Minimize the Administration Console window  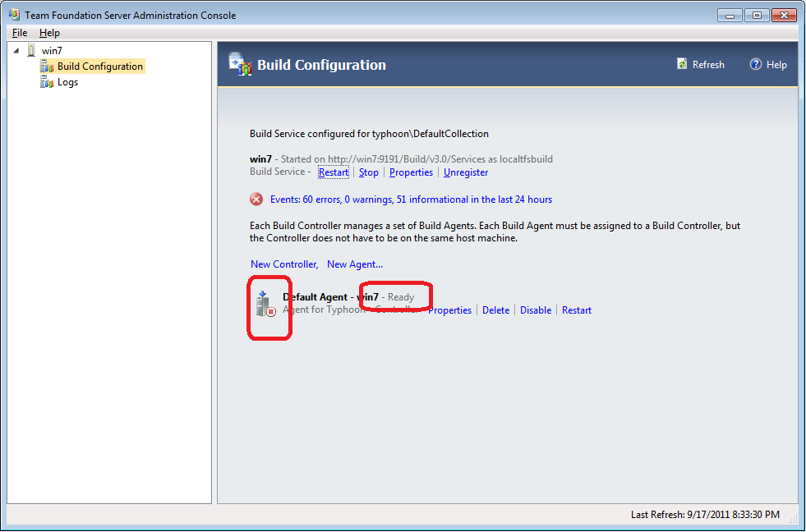point(730,16)
